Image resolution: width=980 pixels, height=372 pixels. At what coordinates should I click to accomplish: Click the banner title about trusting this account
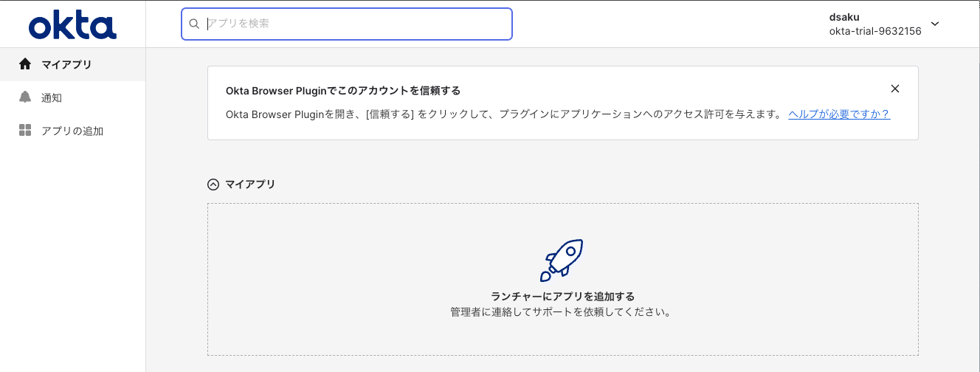pyautogui.click(x=342, y=91)
